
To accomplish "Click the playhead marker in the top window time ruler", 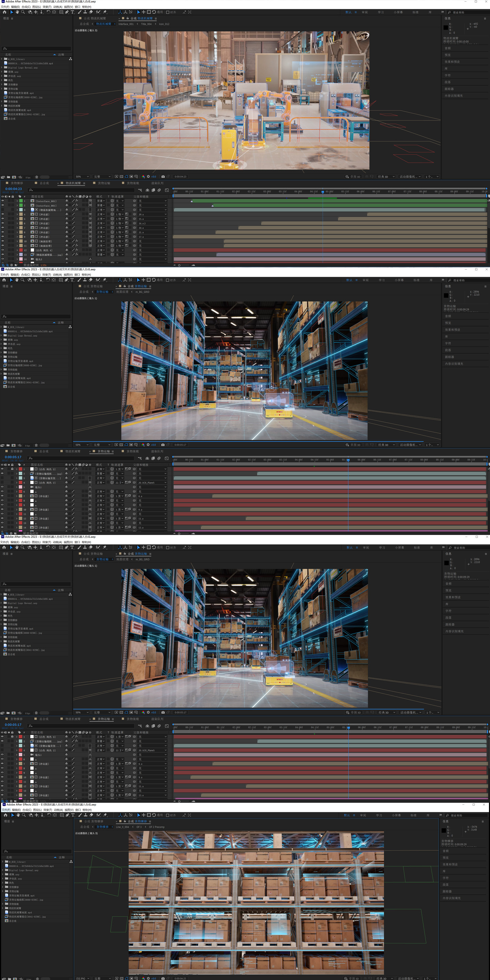I will (x=323, y=192).
